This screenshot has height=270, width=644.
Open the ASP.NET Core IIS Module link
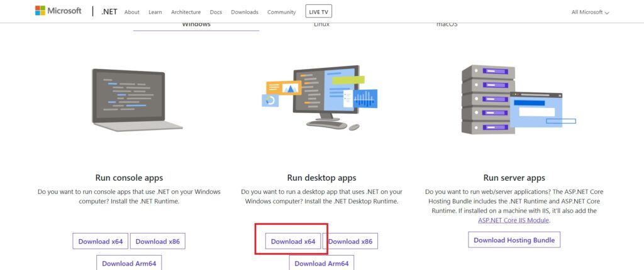[x=513, y=220]
